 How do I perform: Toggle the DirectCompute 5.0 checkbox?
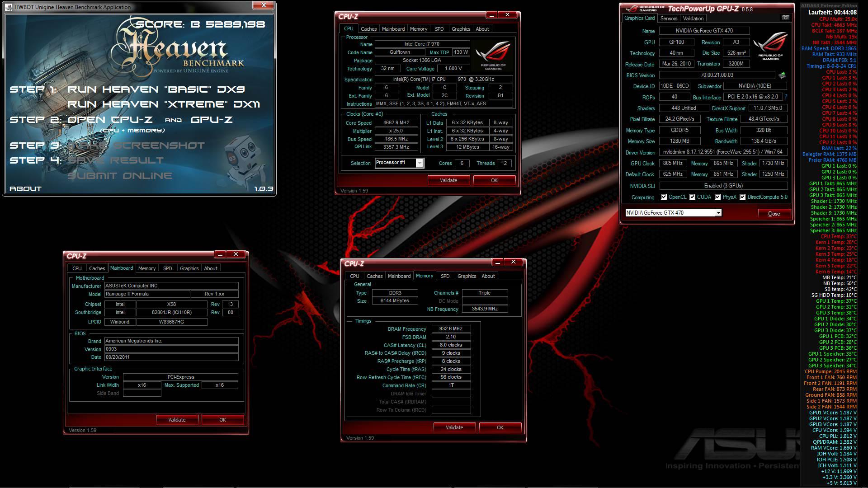coord(742,197)
